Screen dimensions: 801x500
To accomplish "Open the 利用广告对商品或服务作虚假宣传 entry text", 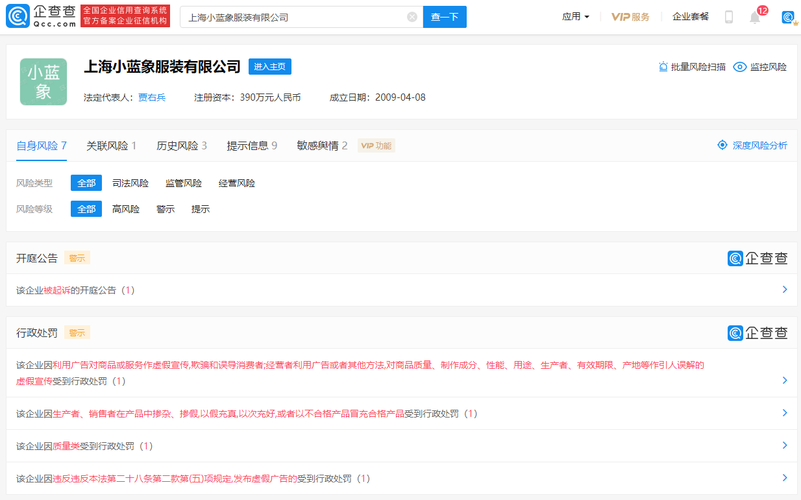I will [360, 373].
